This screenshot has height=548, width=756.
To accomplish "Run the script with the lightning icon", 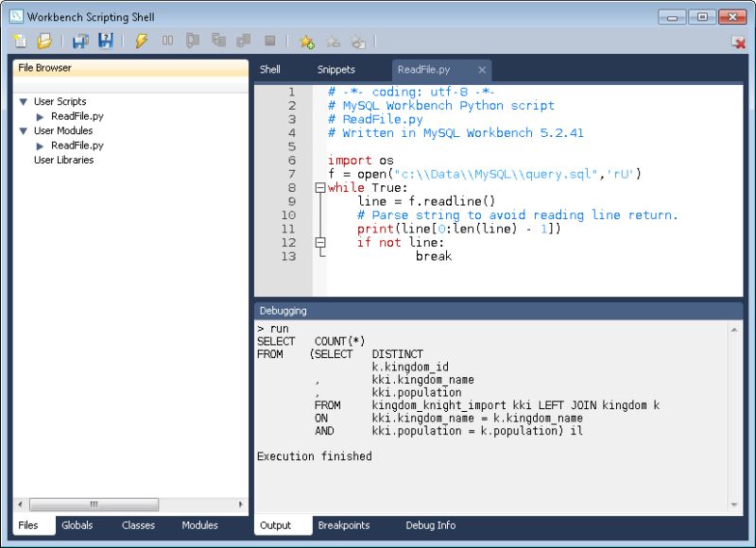I will tap(140, 40).
